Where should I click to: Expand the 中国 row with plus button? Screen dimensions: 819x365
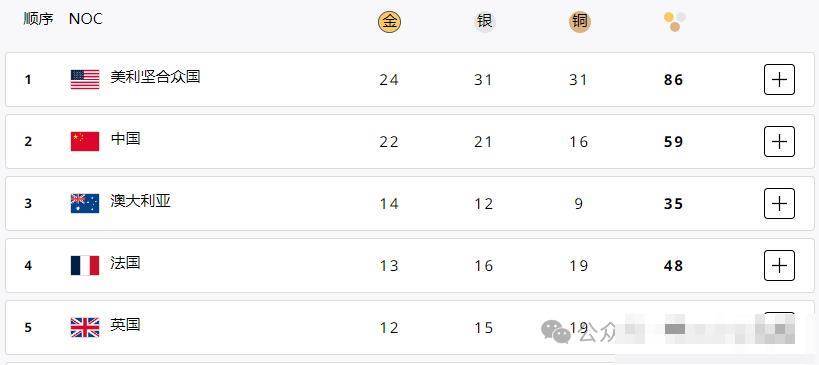[x=779, y=142]
